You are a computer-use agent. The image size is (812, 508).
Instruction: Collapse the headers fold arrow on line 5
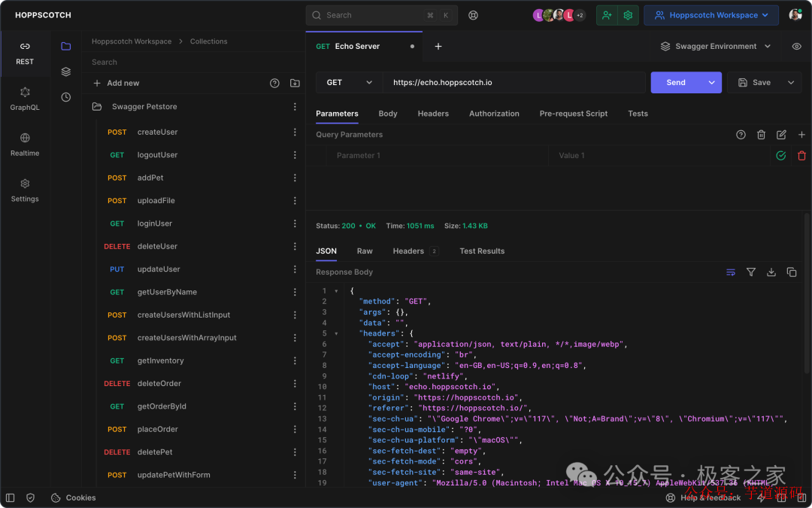click(336, 333)
